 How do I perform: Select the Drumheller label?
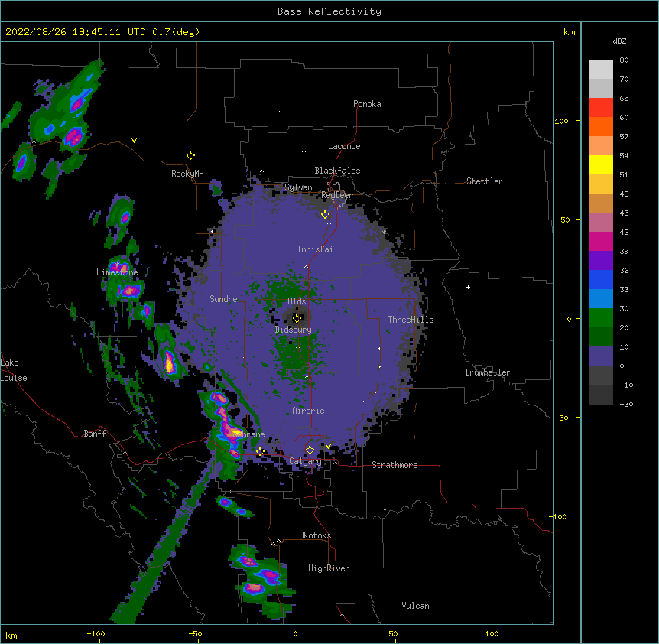(488, 372)
